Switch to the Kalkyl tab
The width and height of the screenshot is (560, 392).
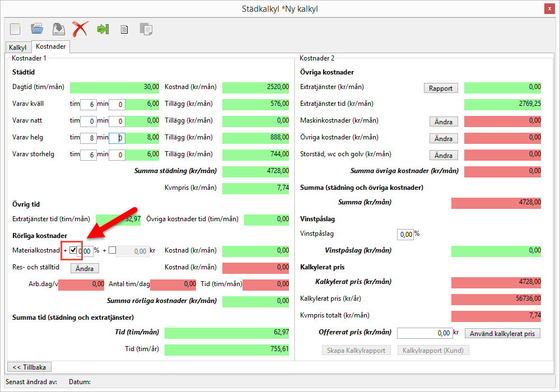[18, 48]
